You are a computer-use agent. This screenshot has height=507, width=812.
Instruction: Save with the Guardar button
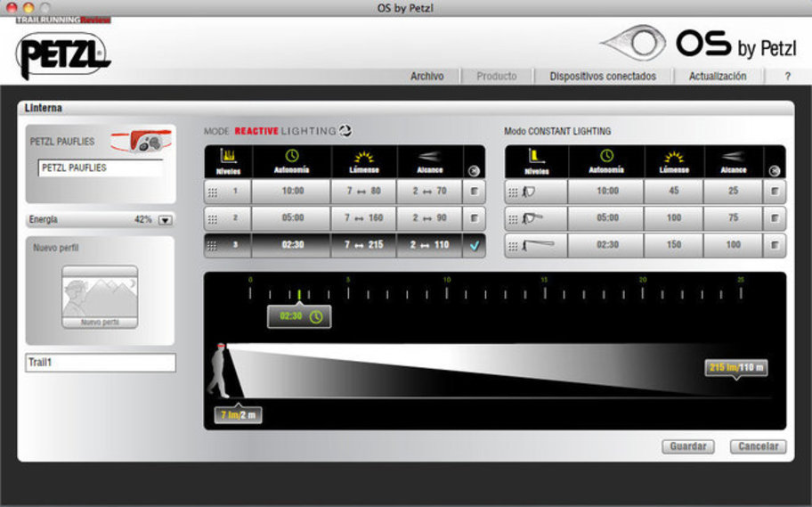click(x=687, y=446)
